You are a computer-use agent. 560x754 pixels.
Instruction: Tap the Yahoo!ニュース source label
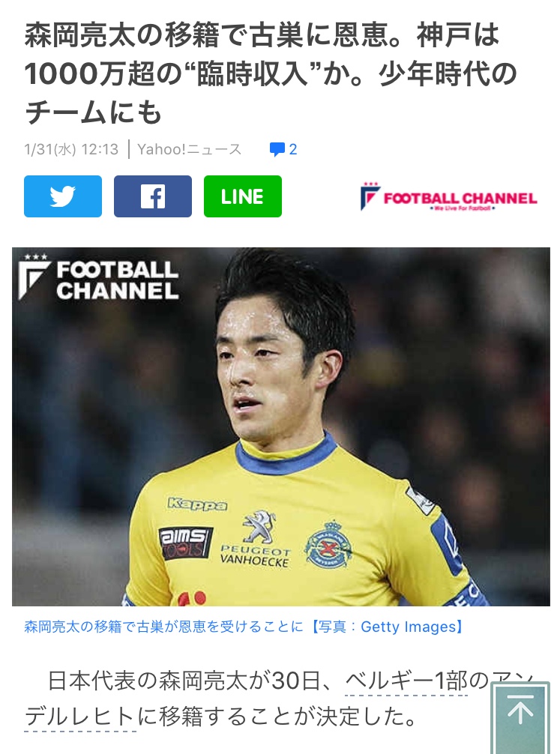tap(189, 150)
